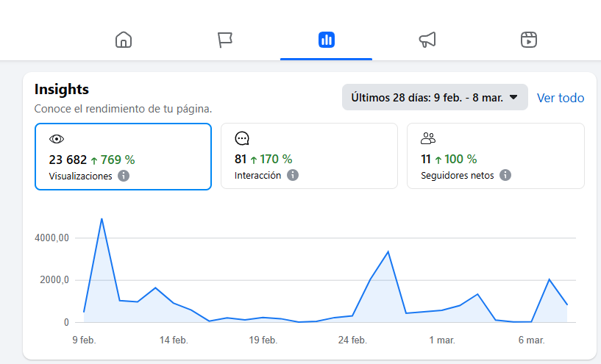
Task: Click the people icon for Seguidores netos
Action: click(x=428, y=138)
